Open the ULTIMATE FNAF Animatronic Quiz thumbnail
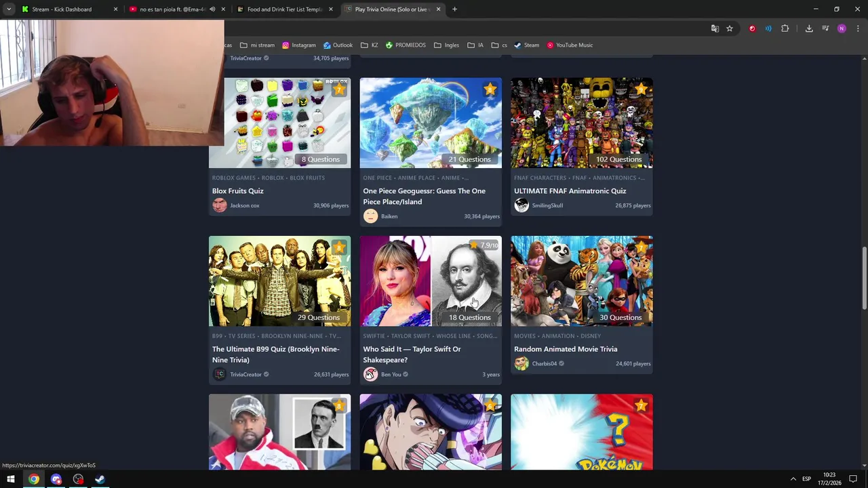 click(582, 123)
